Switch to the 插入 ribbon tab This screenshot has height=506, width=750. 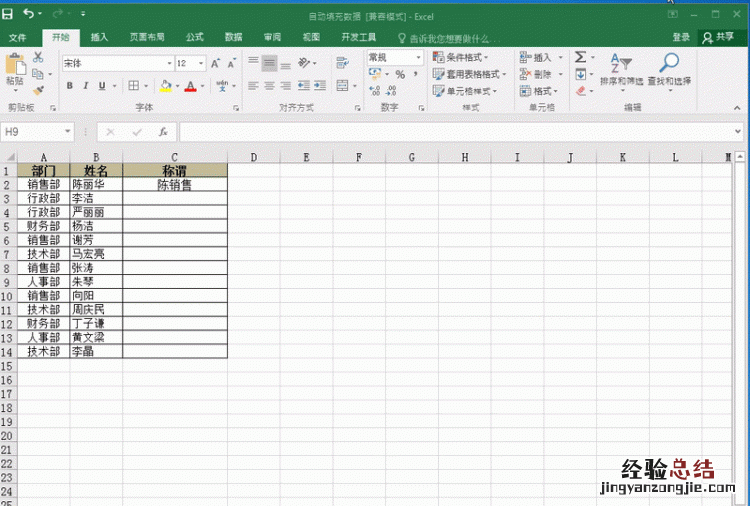(x=99, y=37)
